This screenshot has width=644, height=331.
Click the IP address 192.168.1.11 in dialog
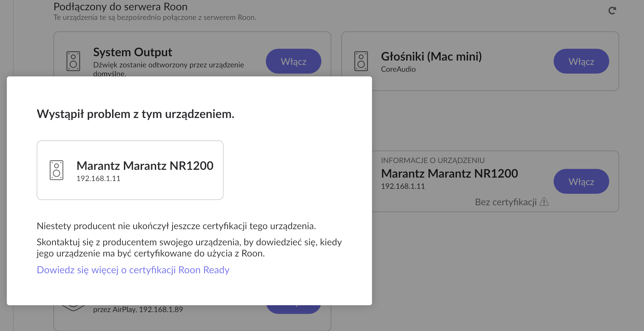point(98,179)
